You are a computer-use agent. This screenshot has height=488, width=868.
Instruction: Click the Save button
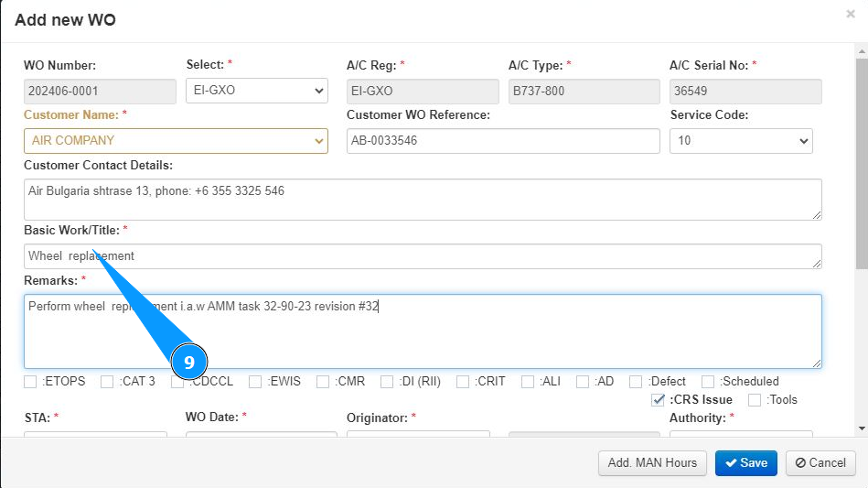[745, 462]
